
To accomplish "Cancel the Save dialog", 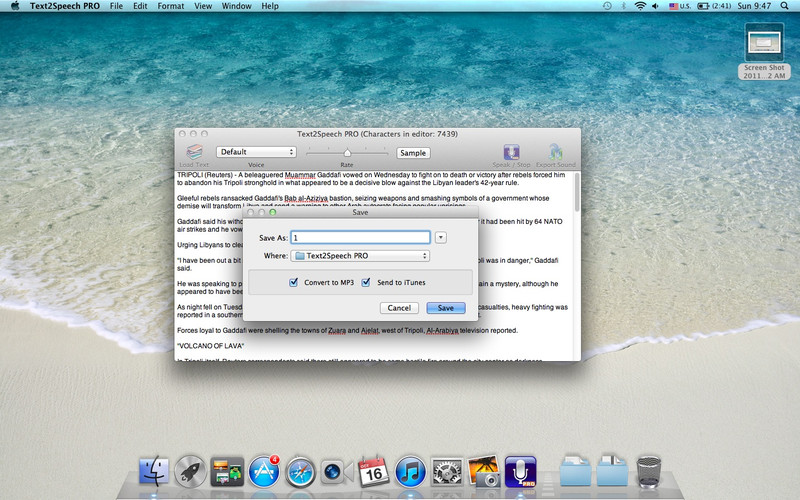I will 400,308.
